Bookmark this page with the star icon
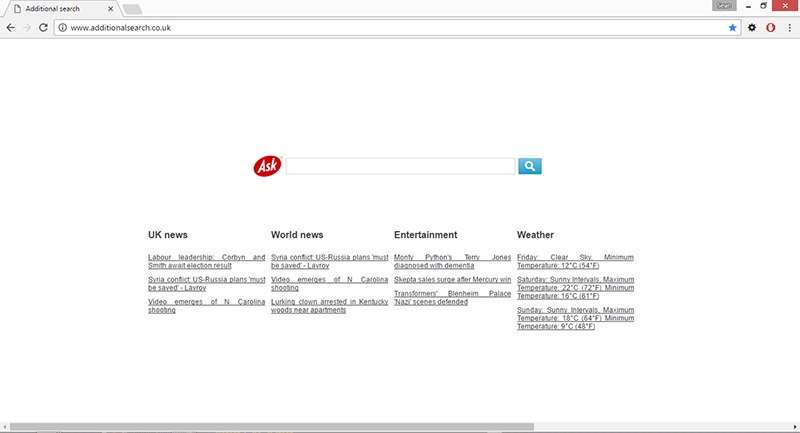The width and height of the screenshot is (800, 433). (x=732, y=28)
